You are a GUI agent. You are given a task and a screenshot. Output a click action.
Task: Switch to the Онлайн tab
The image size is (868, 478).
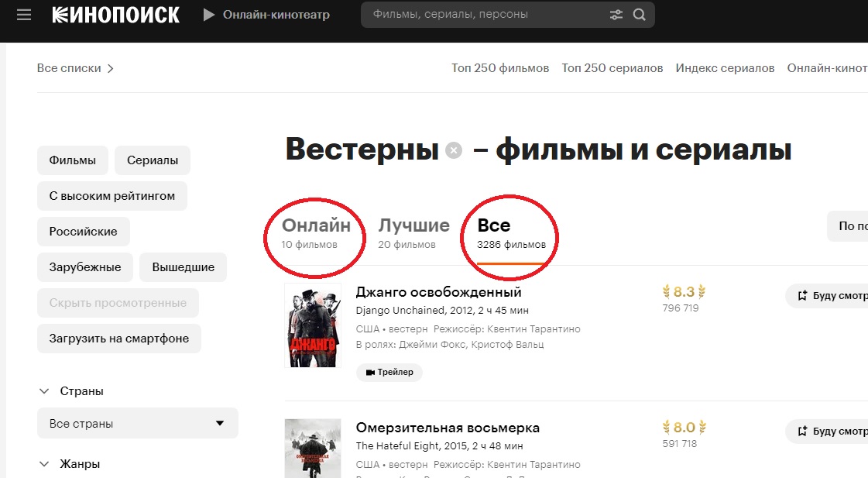click(316, 233)
